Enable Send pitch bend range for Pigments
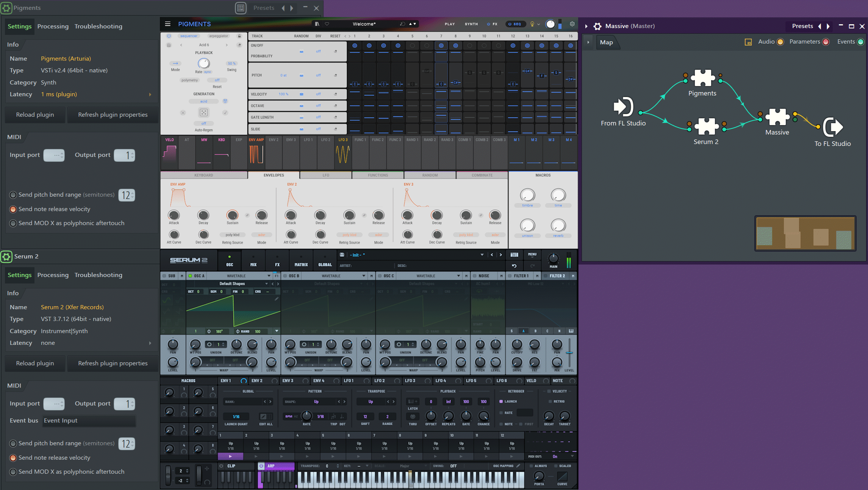Image resolution: width=868 pixels, height=490 pixels. 13,195
